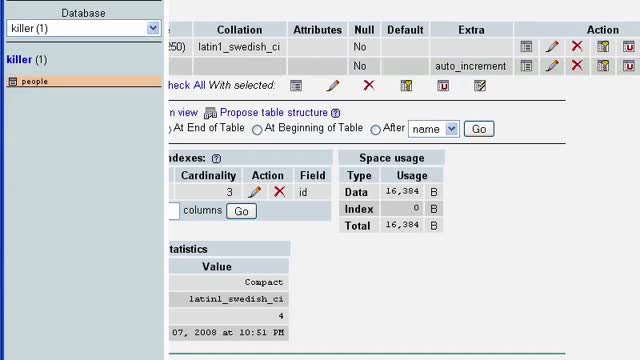Click the 10:51 PM timestamp value
This screenshot has width=640, height=360.
(x=228, y=333)
